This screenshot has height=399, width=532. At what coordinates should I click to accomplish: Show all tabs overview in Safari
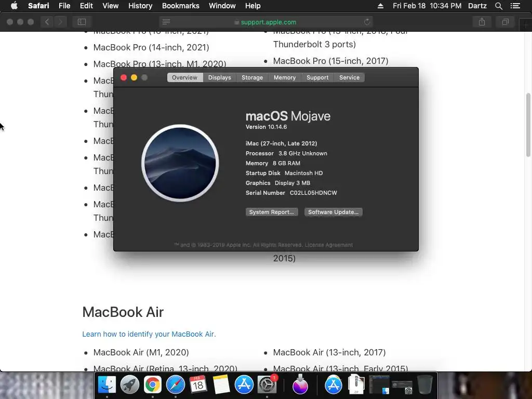pos(505,22)
